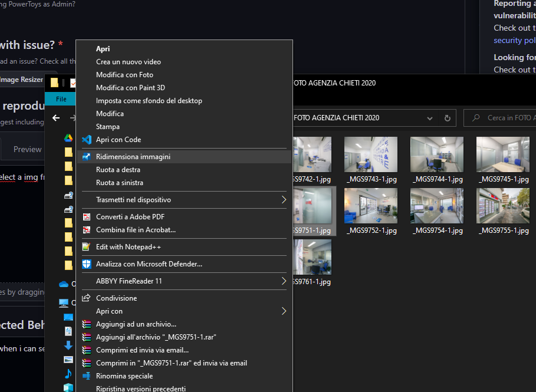Image resolution: width=536 pixels, height=392 pixels.
Task: Click the Notepad++ icon to edit the file
Action: (87, 247)
